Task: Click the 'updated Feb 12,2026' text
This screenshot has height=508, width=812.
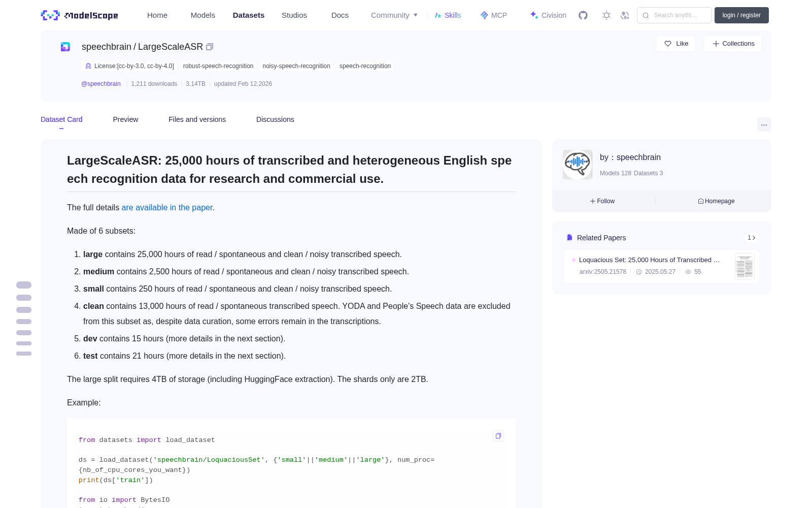Action: [243, 84]
